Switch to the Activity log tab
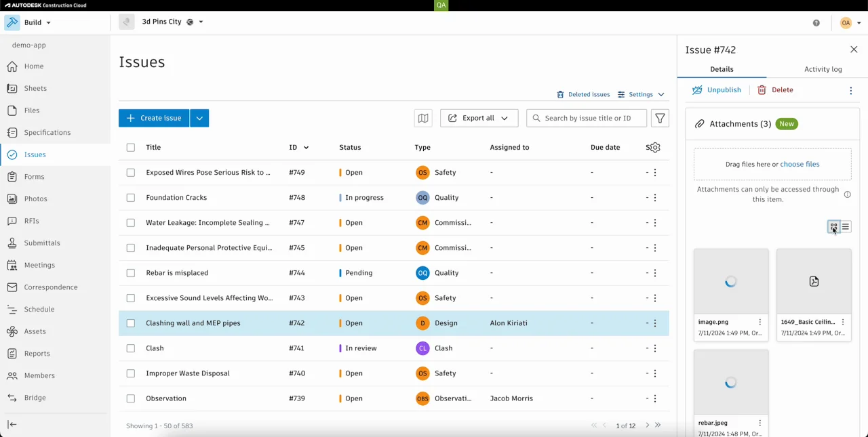Image resolution: width=868 pixels, height=437 pixels. coord(823,69)
